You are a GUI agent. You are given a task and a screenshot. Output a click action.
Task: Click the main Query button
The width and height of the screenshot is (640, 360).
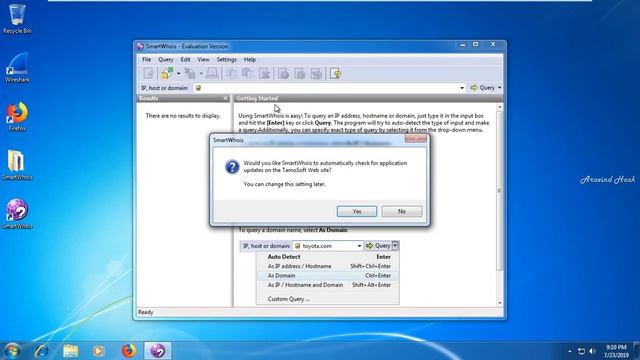[482, 88]
